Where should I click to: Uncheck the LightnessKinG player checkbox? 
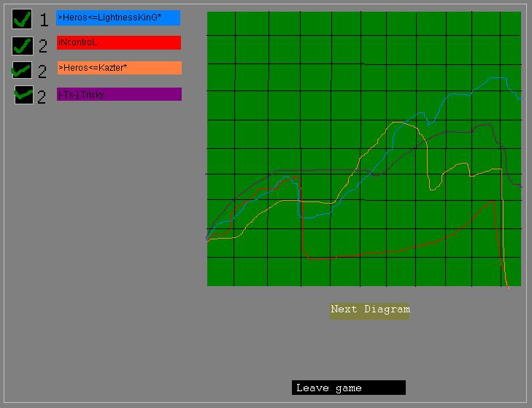(x=22, y=19)
